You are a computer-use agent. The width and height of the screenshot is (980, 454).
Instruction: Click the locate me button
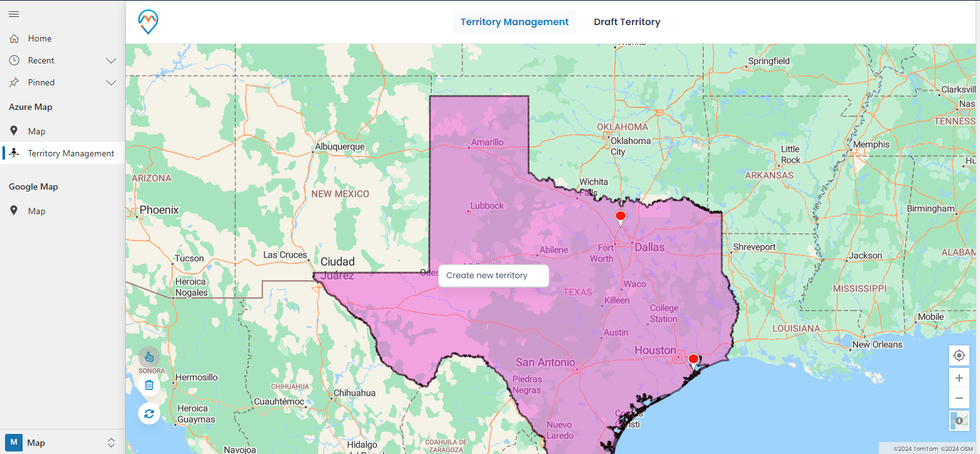tap(959, 355)
